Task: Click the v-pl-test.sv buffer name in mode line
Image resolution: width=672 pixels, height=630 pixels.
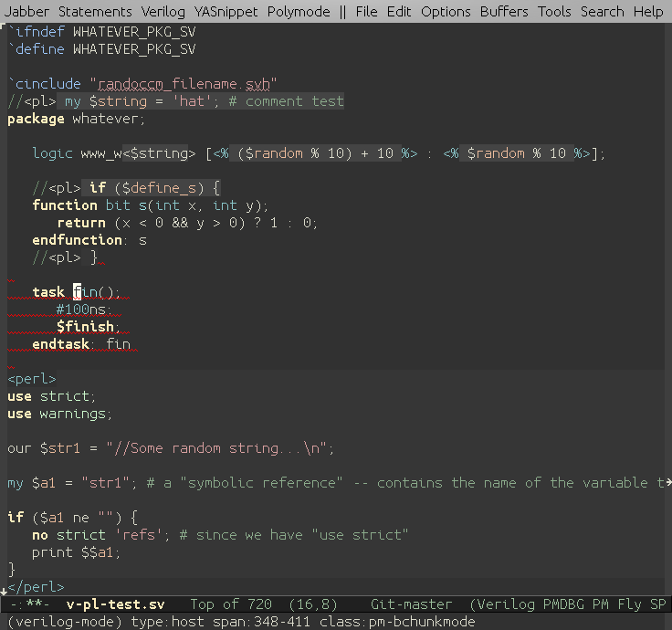Action: click(115, 604)
